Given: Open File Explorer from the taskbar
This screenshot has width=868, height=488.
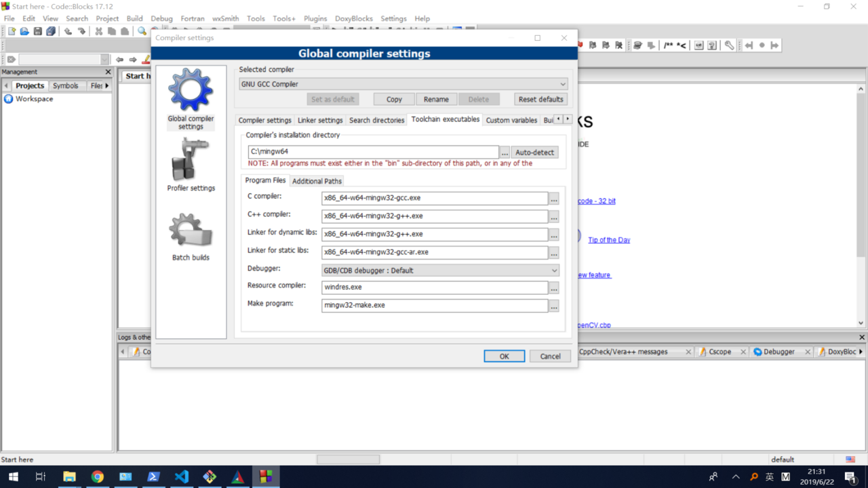Looking at the screenshot, I should click(x=69, y=476).
